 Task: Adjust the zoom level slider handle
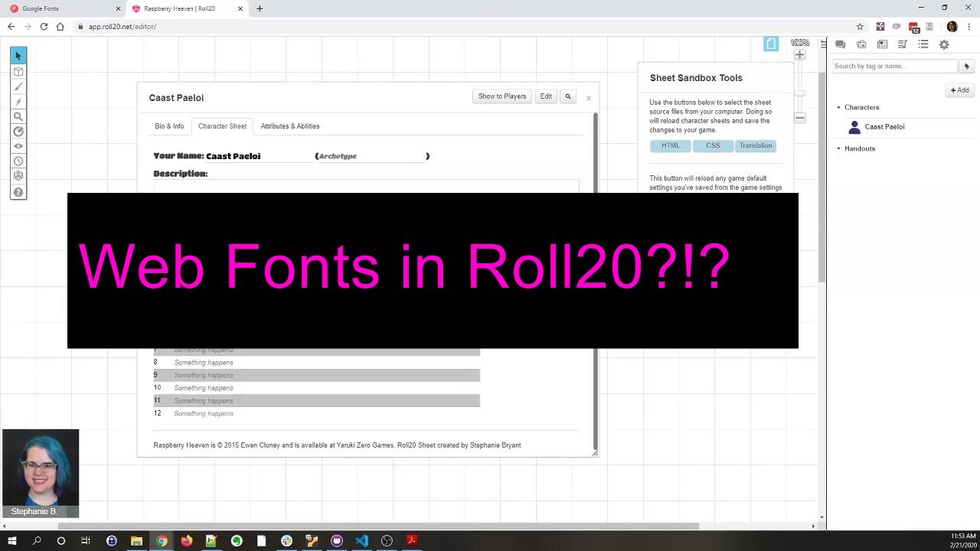tap(799, 93)
